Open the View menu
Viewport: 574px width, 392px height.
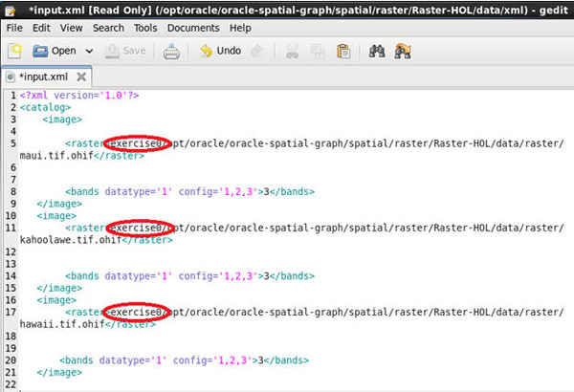coord(72,28)
